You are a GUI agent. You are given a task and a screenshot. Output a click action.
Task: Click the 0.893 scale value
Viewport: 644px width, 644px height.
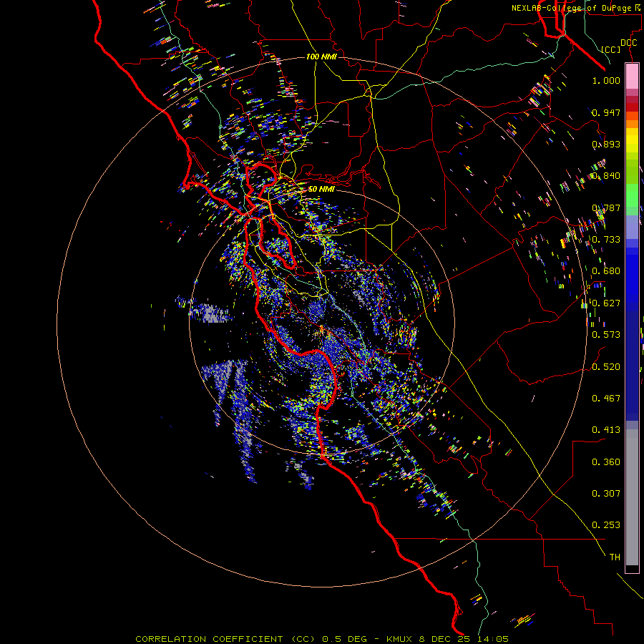pyautogui.click(x=606, y=144)
